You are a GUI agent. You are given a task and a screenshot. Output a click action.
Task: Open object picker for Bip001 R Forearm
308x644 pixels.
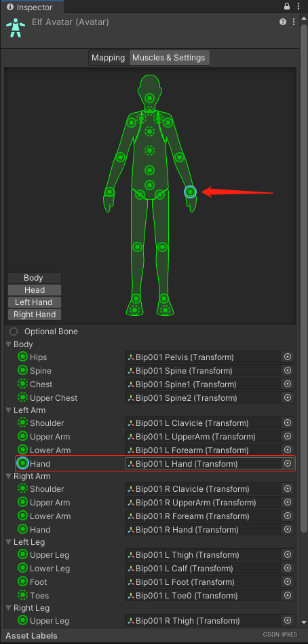click(x=288, y=516)
